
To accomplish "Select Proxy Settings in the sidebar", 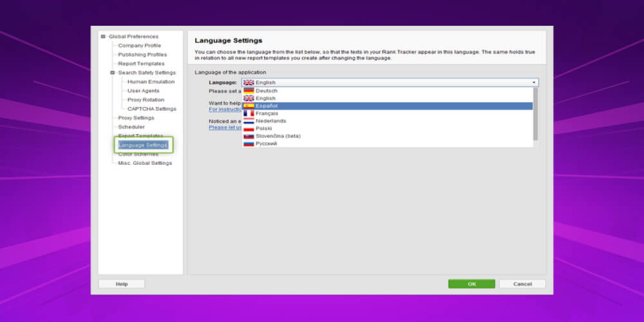I will click(137, 118).
